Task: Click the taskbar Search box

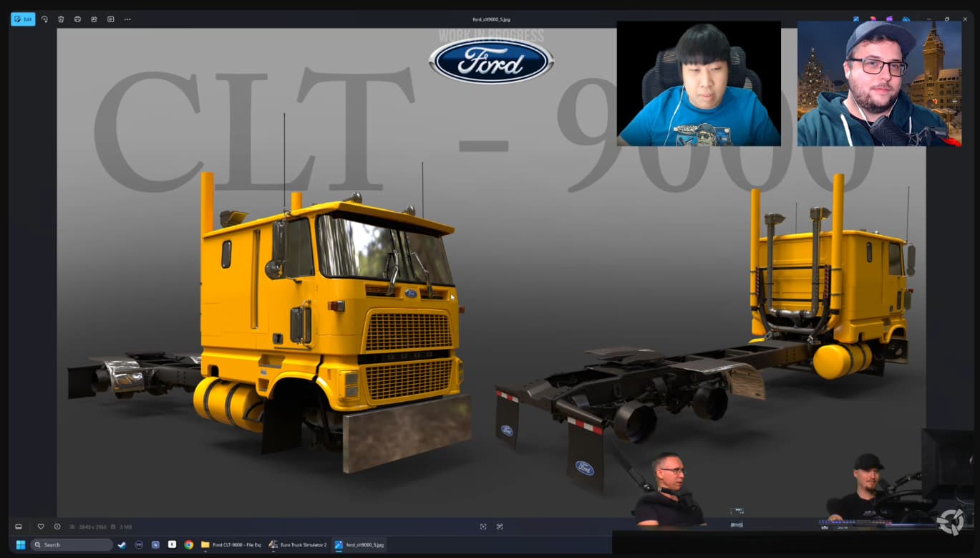Action: tap(72, 544)
